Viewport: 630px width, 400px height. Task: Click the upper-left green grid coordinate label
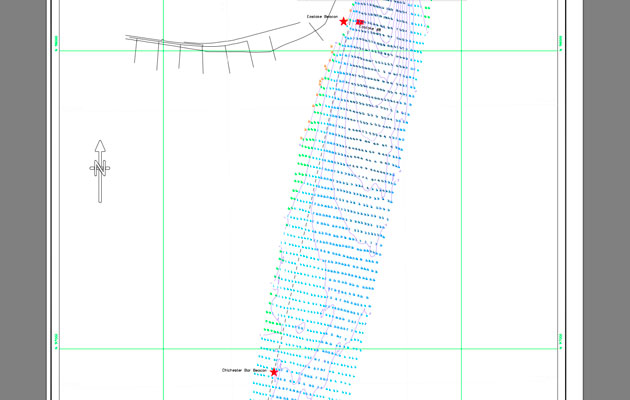point(57,44)
